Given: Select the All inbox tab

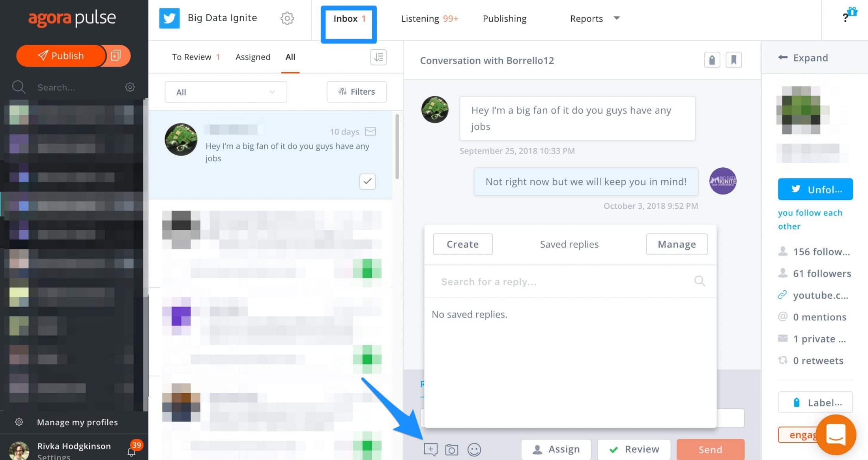Looking at the screenshot, I should tap(290, 57).
